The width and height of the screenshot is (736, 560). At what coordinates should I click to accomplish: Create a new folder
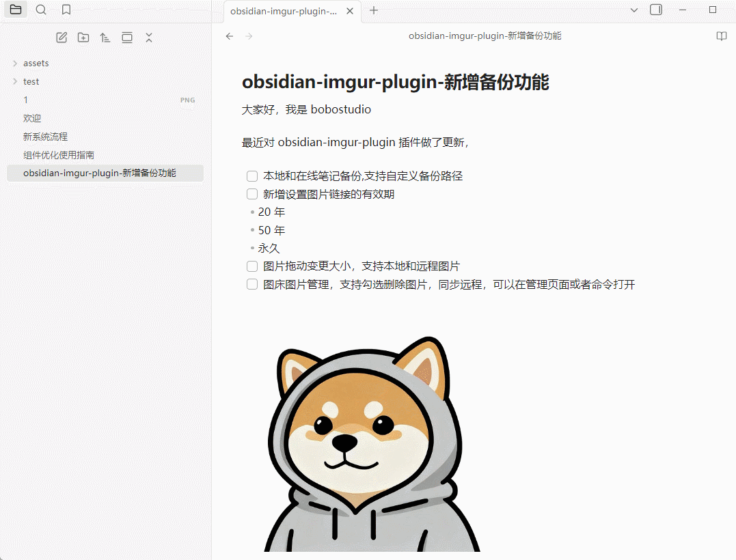[83, 38]
